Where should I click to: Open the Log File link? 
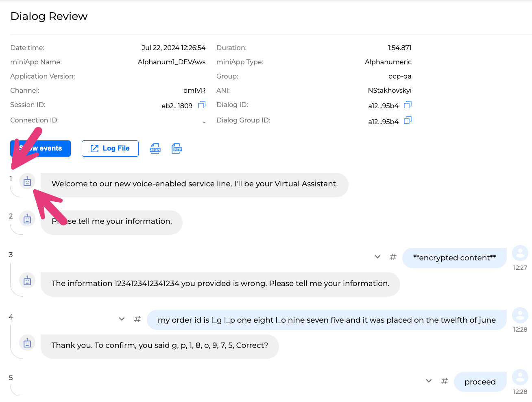[x=110, y=149]
